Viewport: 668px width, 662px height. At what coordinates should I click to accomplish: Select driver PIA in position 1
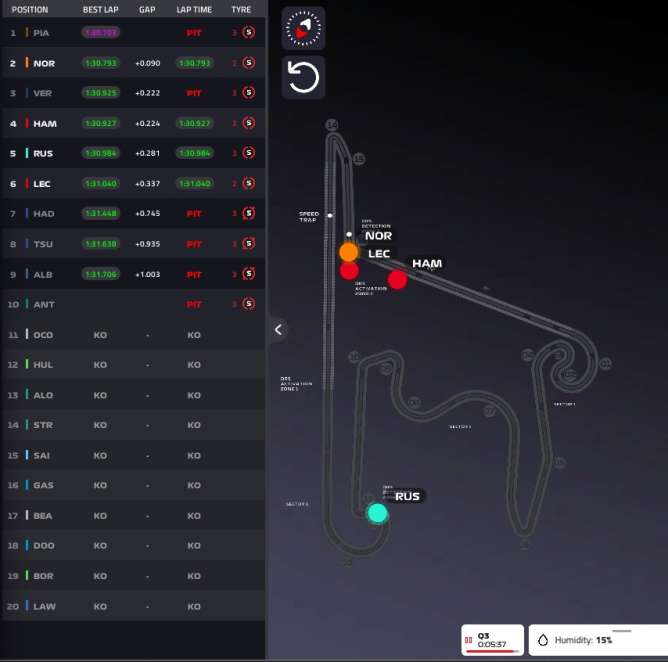point(133,32)
